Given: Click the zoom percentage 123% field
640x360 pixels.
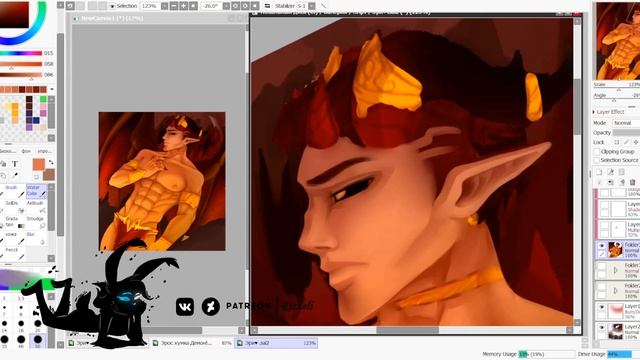Looking at the screenshot, I should click(x=150, y=6).
